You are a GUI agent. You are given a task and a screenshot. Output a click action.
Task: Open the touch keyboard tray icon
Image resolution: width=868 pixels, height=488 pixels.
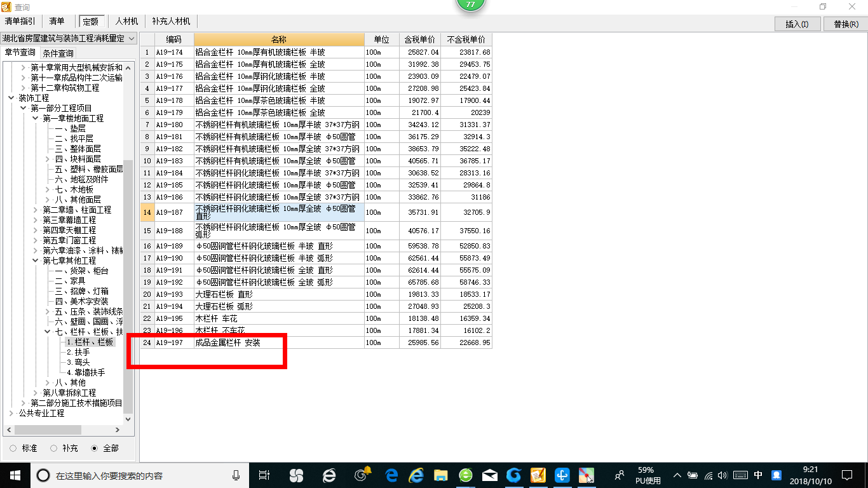[x=740, y=475]
